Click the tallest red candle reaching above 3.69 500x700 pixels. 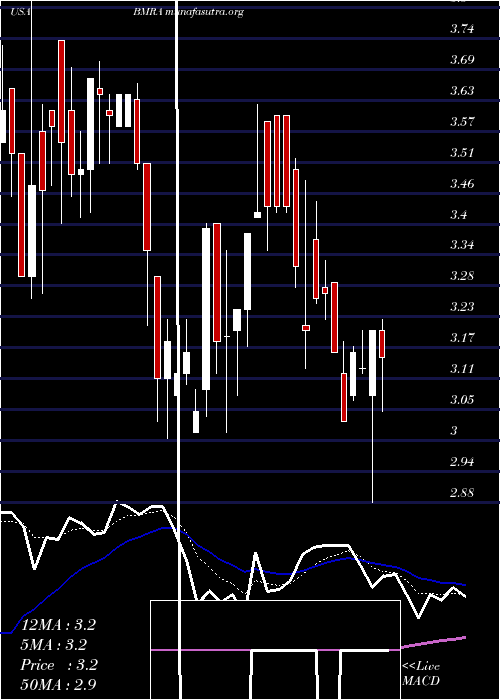62,92
